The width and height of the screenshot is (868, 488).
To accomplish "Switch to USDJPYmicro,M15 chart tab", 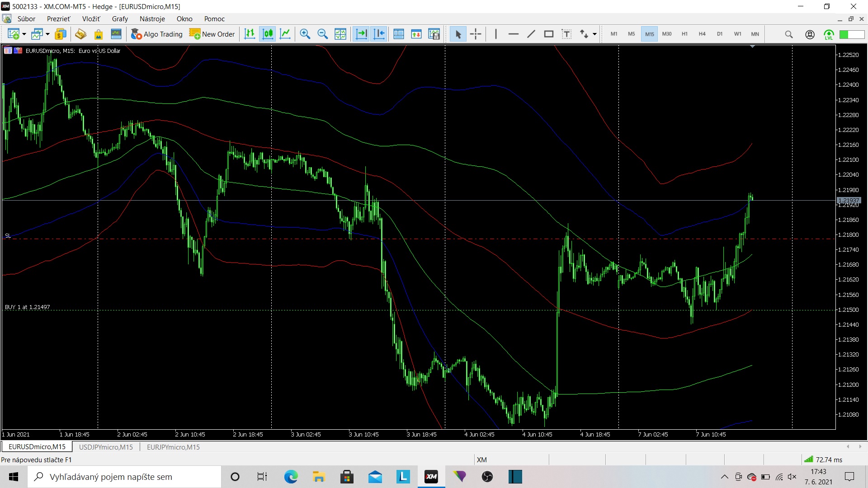I will tap(106, 447).
